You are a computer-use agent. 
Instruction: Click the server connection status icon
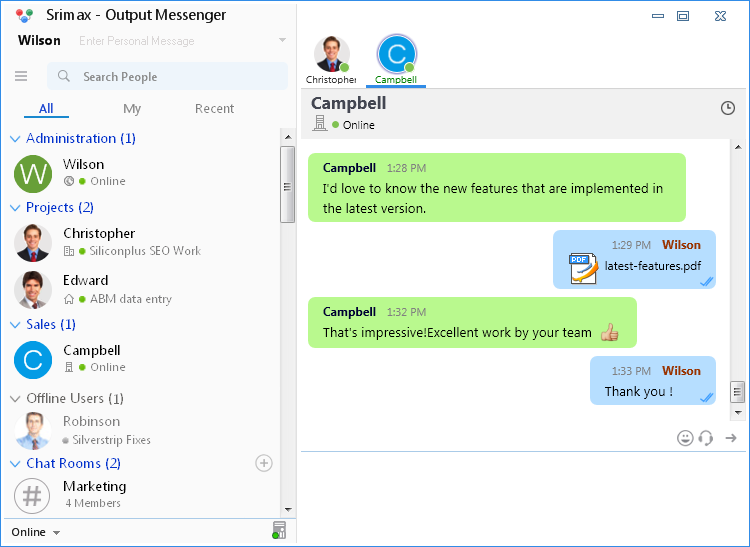point(279,530)
